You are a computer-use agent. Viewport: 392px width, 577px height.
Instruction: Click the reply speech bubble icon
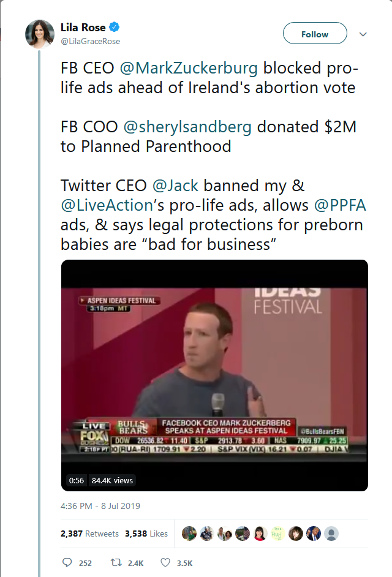click(67, 563)
